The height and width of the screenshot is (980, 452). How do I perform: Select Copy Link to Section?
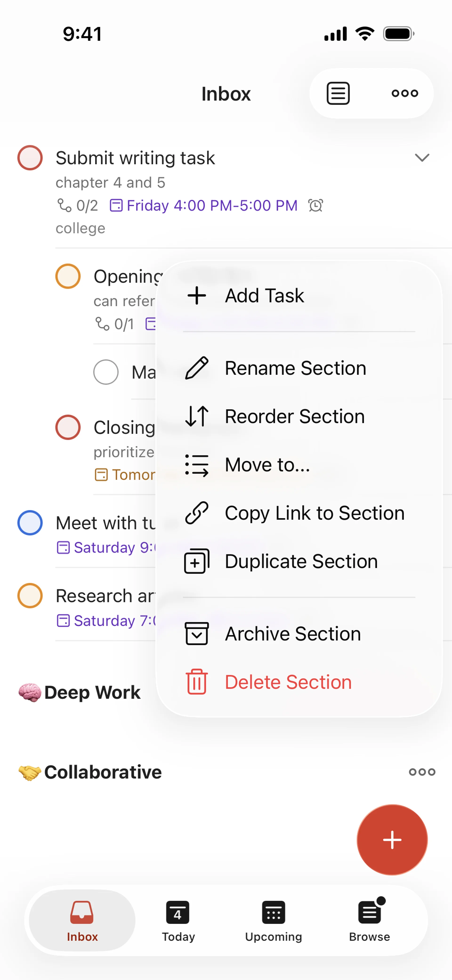[314, 513]
